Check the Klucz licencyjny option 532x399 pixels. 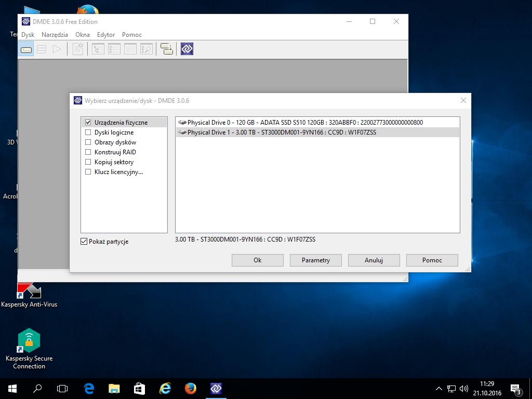coord(88,171)
